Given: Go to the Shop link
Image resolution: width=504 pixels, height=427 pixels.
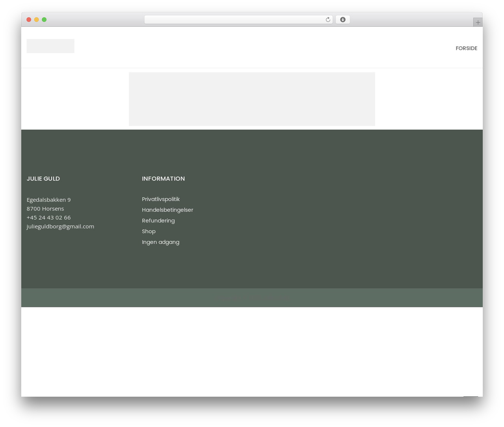Looking at the screenshot, I should click(149, 231).
